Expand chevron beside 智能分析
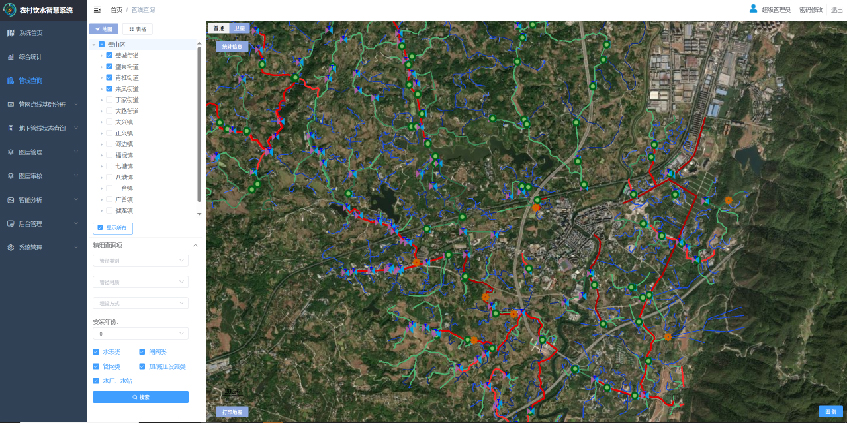The height and width of the screenshot is (424, 848). click(x=76, y=200)
